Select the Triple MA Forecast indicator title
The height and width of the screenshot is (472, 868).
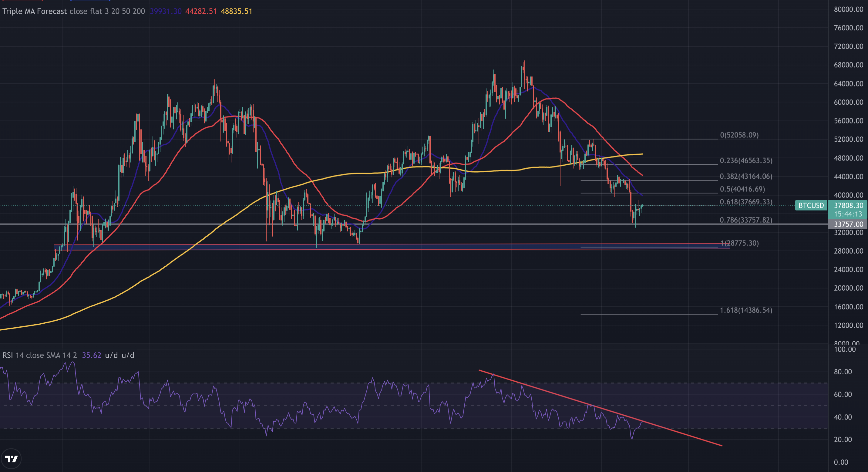coord(35,11)
